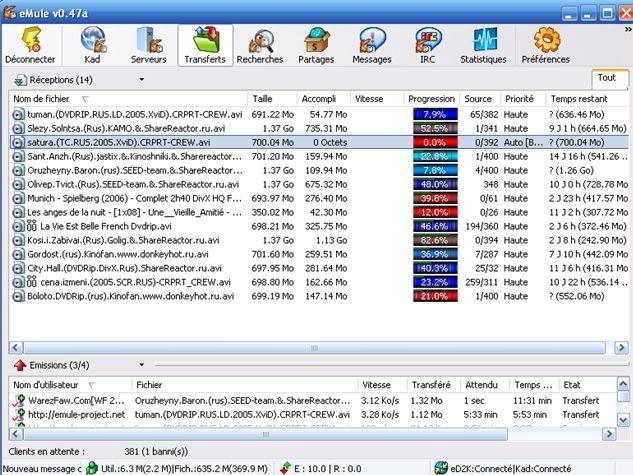
Task: Open the Emissions (3/4) dropdown arrow
Action: coord(141,365)
